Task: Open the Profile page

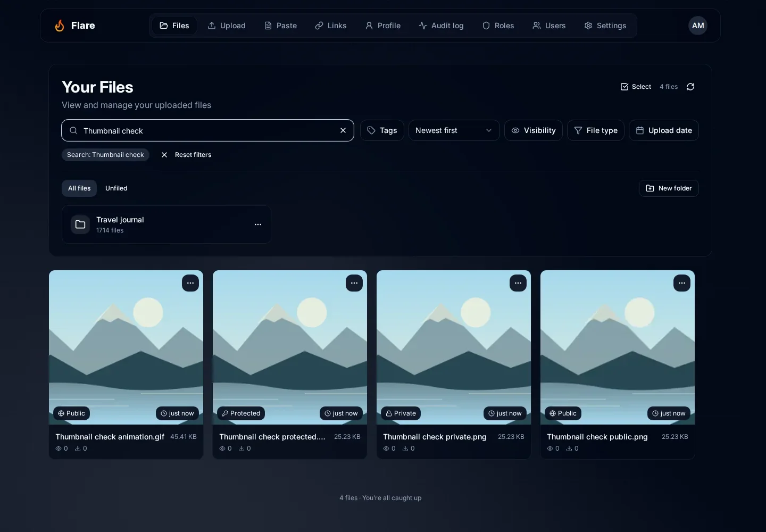Action: [x=382, y=26]
